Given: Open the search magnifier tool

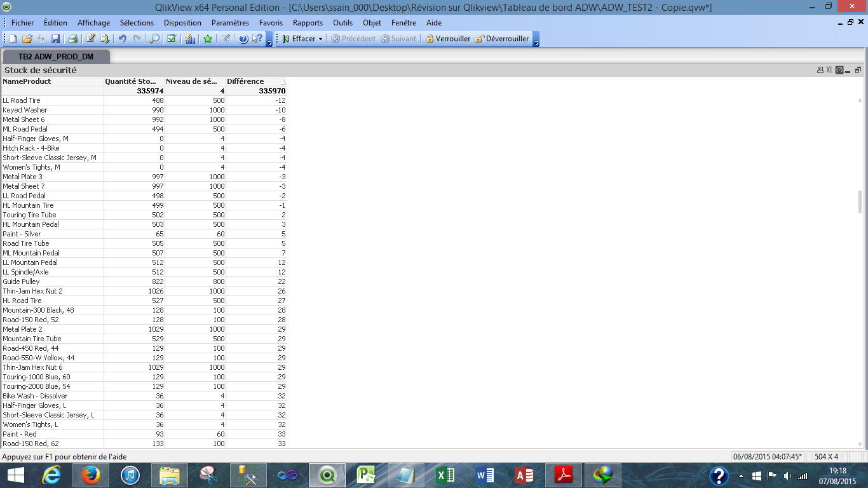Looking at the screenshot, I should tap(154, 39).
